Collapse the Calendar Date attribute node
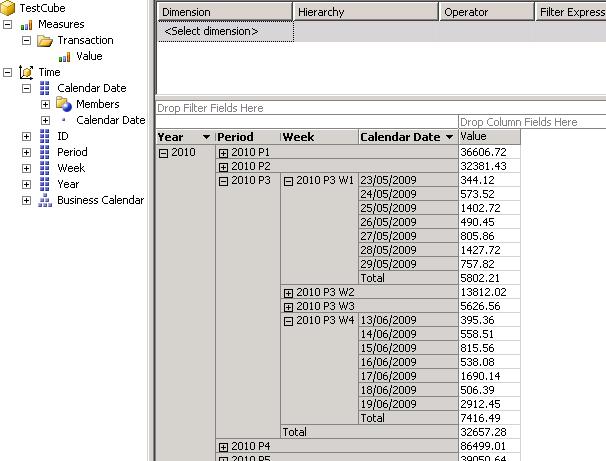606x461 pixels. point(26,88)
